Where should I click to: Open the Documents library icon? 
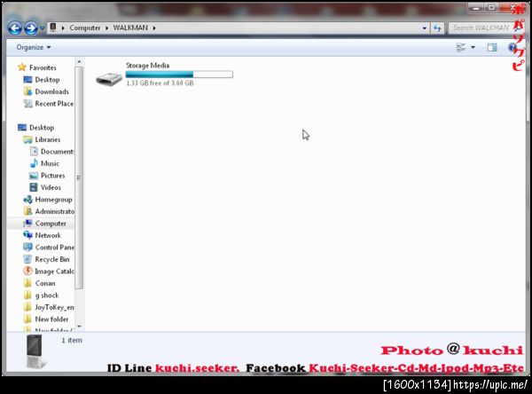coord(34,151)
